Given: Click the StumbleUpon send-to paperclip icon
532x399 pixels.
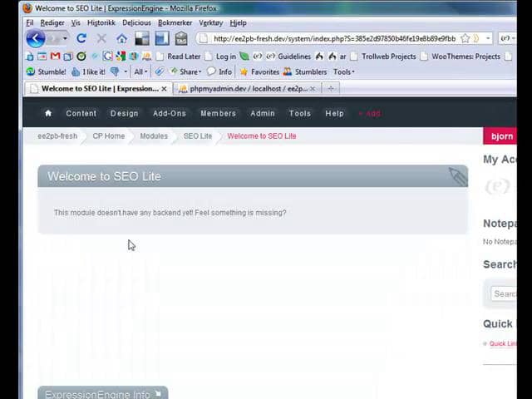Looking at the screenshot, I should click(x=160, y=71).
